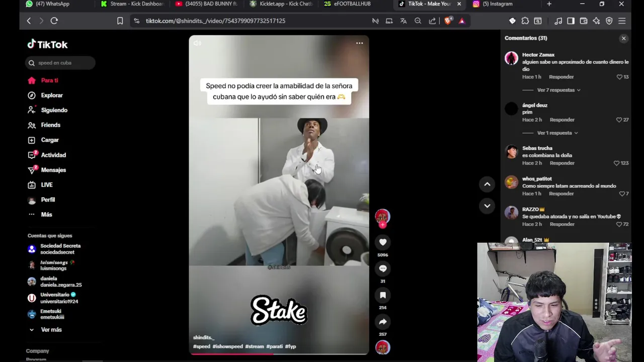This screenshot has height=362, width=644.
Task: Reply to RAZZO's comment
Action: 562,224
